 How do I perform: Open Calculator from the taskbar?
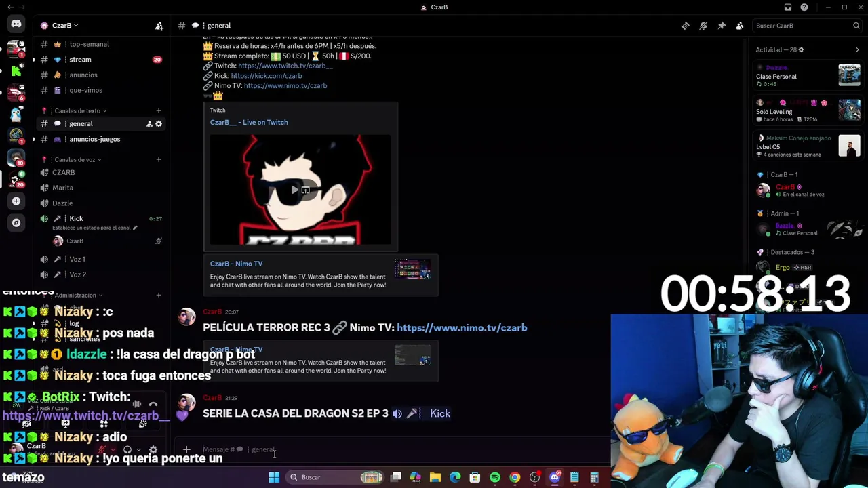pos(594,477)
